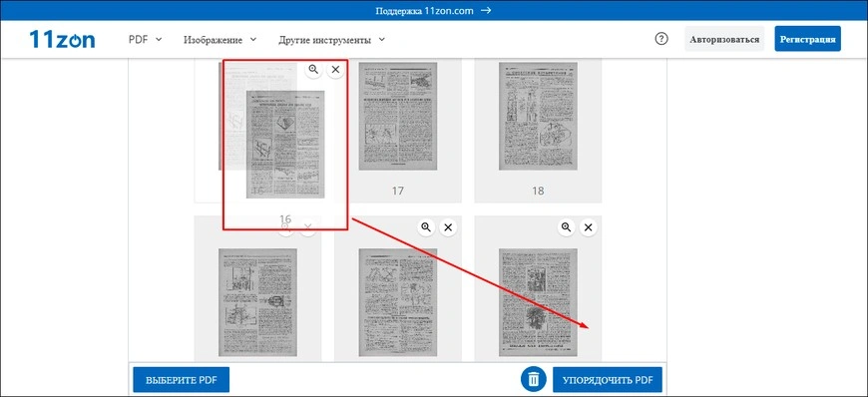Click the trash delete-all icon

pos(534,380)
